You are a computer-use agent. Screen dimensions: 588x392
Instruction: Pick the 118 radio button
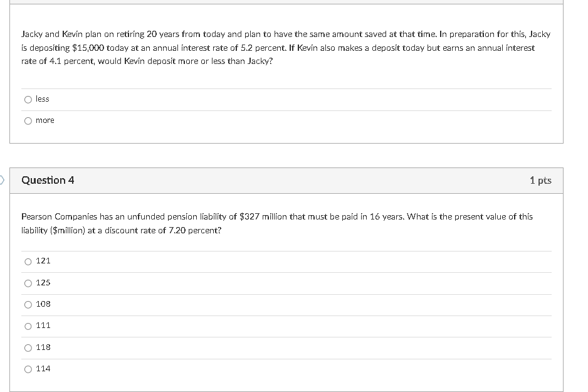28,347
